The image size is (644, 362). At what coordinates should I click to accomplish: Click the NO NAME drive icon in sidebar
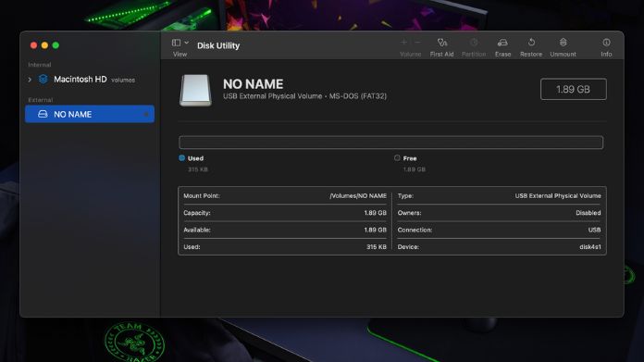pos(43,114)
